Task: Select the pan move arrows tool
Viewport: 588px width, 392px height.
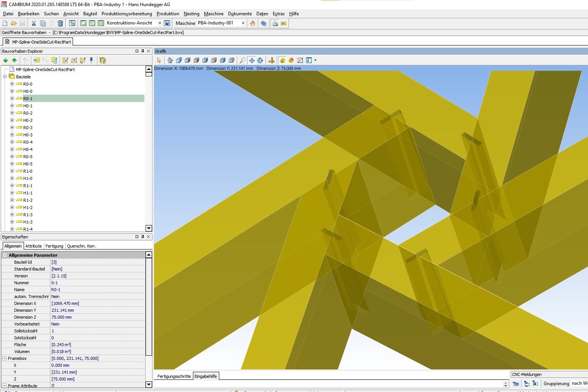Action: coord(251,60)
